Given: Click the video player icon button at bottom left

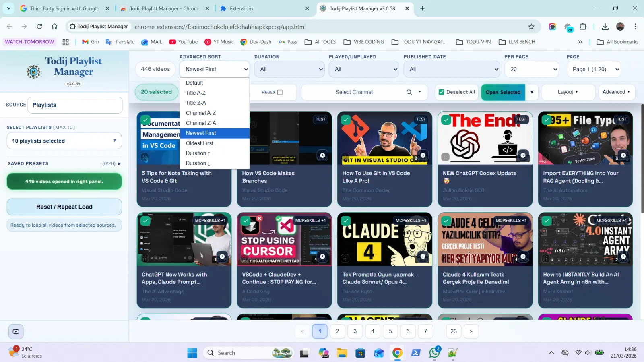Looking at the screenshot, I should pyautogui.click(x=16, y=331).
